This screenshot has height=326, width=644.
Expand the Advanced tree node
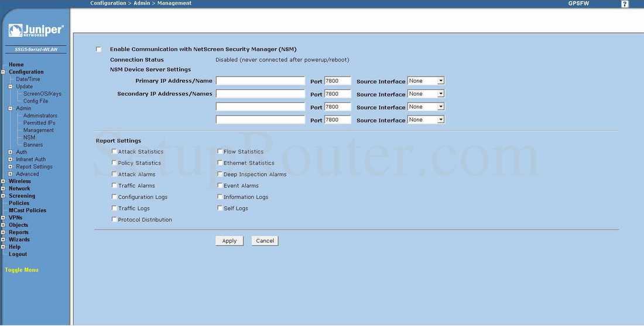coord(11,174)
